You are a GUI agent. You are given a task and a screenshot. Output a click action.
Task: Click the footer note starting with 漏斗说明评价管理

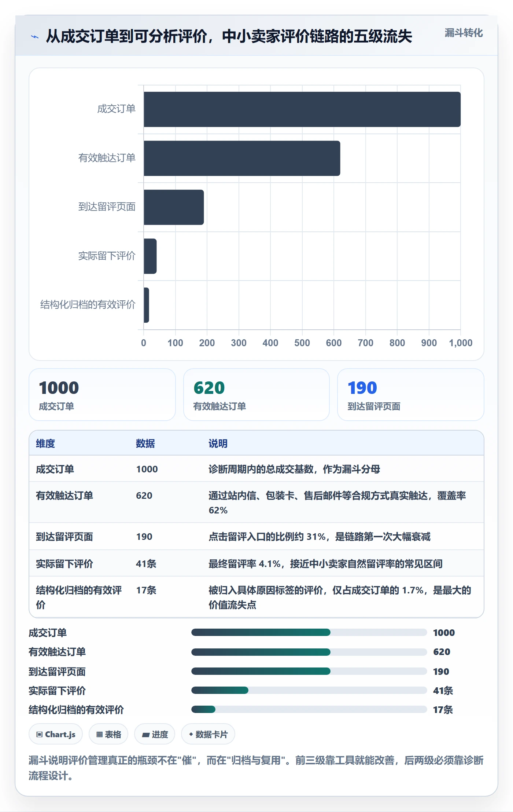(256, 768)
